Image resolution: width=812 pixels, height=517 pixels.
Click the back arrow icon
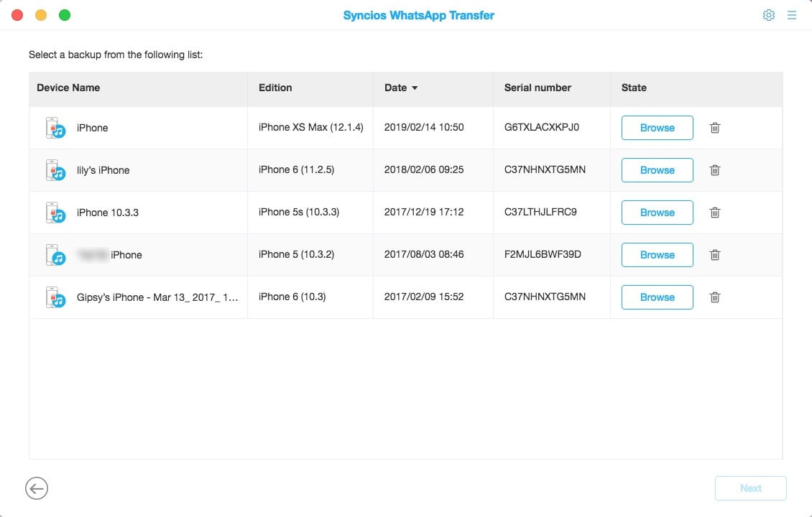pyautogui.click(x=37, y=488)
